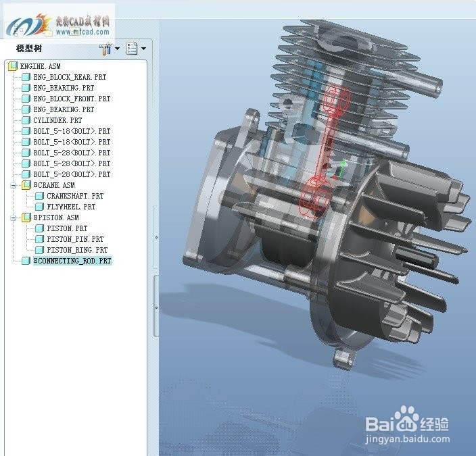Select PISTON_RING.PRT label
Screen dimensions: 476x456
pos(77,250)
